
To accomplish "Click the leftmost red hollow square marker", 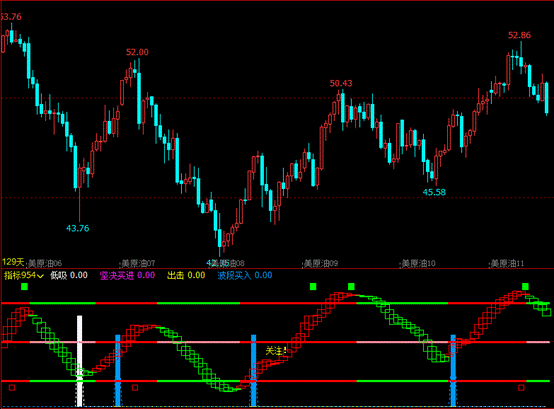I will 12,387.
